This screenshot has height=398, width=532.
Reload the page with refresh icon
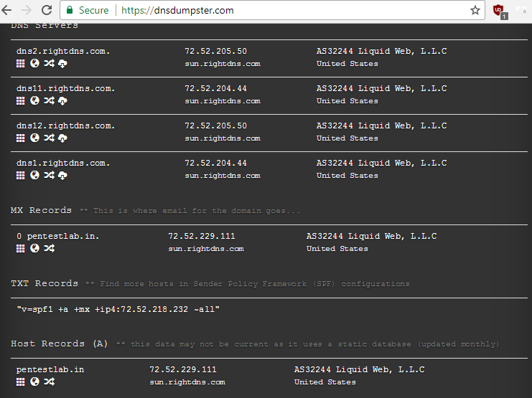click(47, 11)
